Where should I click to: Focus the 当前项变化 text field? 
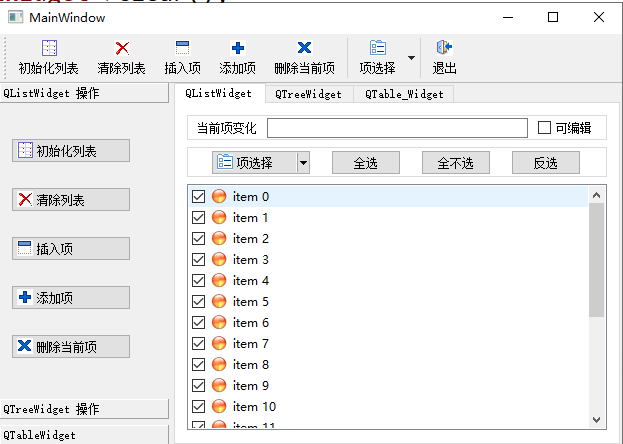397,128
